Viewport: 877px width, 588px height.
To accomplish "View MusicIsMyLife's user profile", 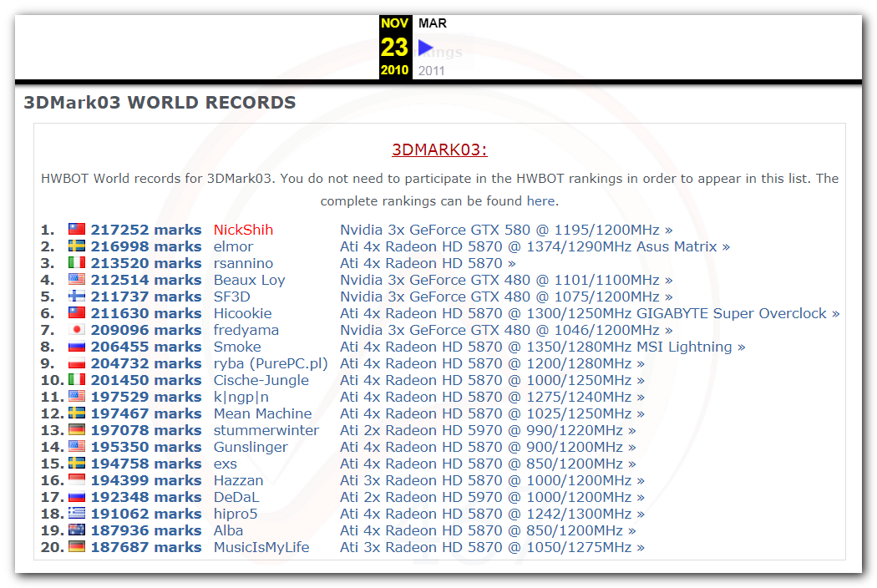I will pos(261,547).
